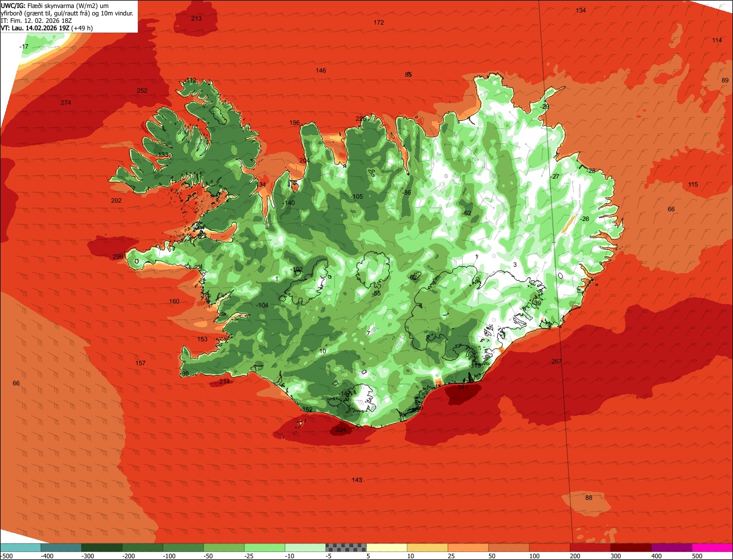The image size is (733, 560).
Task: Click the map value 213
Action: pyautogui.click(x=196, y=18)
